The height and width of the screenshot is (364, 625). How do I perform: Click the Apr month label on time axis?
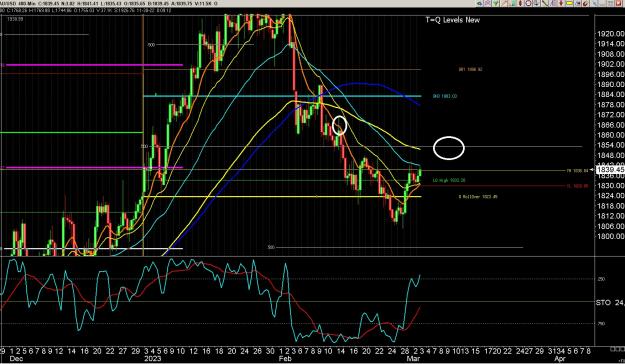[x=560, y=359]
